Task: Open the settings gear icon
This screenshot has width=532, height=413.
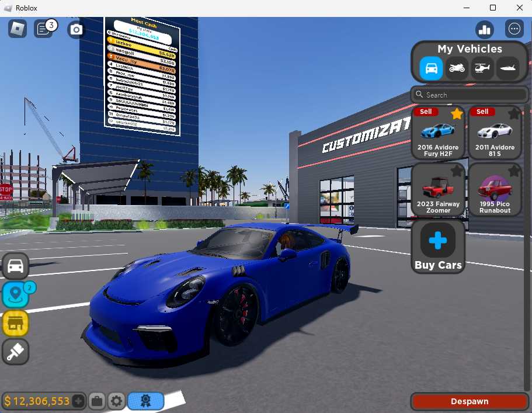Action: coord(116,401)
